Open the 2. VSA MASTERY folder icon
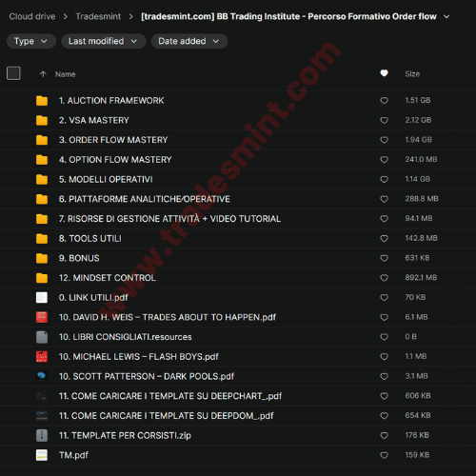The width and height of the screenshot is (476, 476). pos(42,120)
